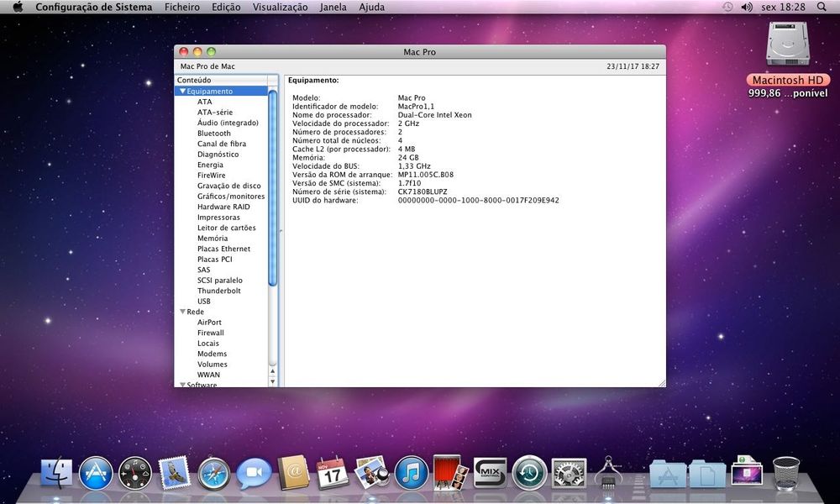Open the Configuração de Sistema menu
The height and width of the screenshot is (504, 840).
tap(94, 7)
